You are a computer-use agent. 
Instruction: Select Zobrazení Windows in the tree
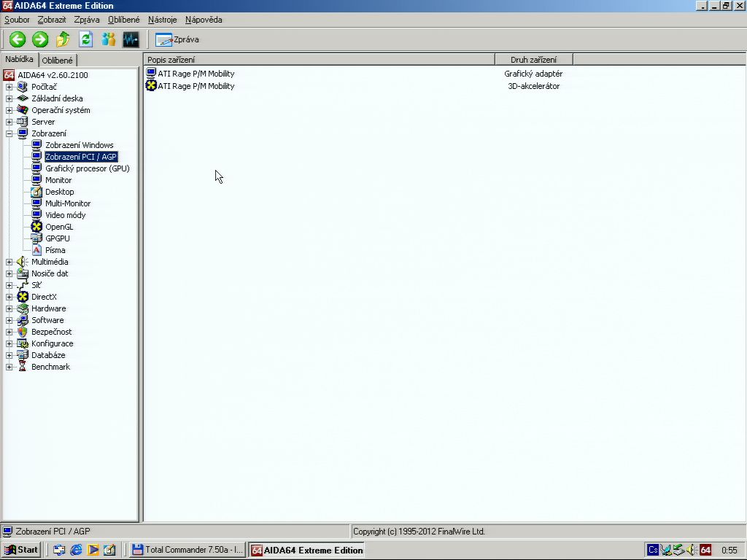(79, 145)
